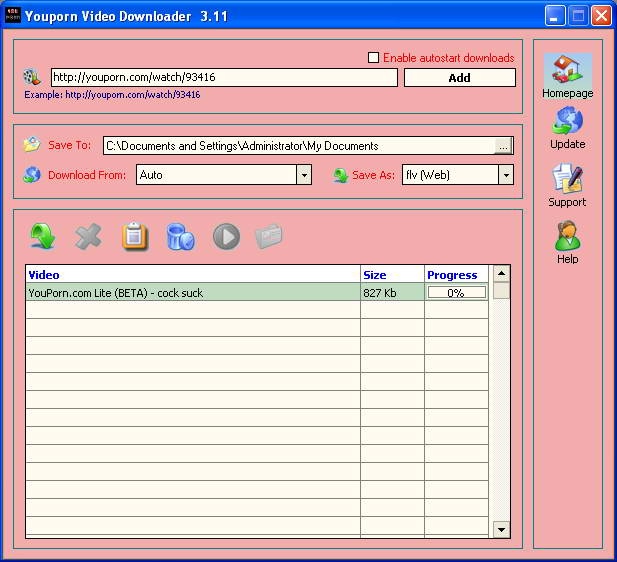Enable autostart downloads checkbox
The height and width of the screenshot is (562, 617).
pos(374,58)
